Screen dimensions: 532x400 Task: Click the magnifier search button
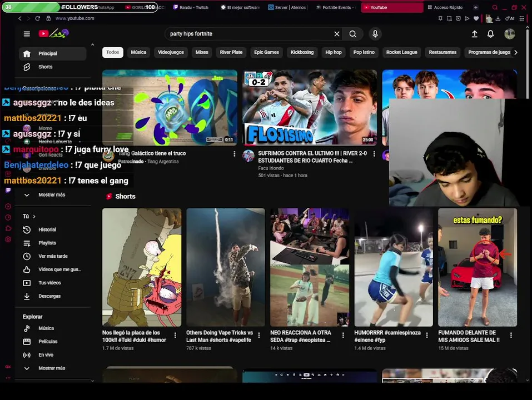point(353,34)
